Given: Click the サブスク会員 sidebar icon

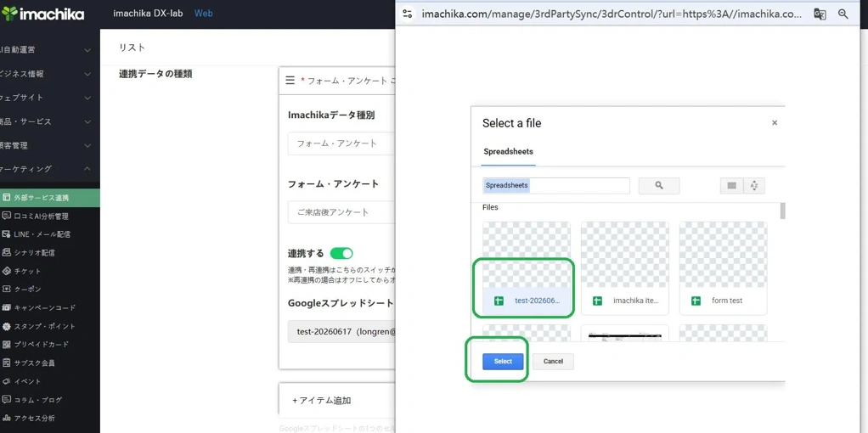Looking at the screenshot, I should click(7, 363).
